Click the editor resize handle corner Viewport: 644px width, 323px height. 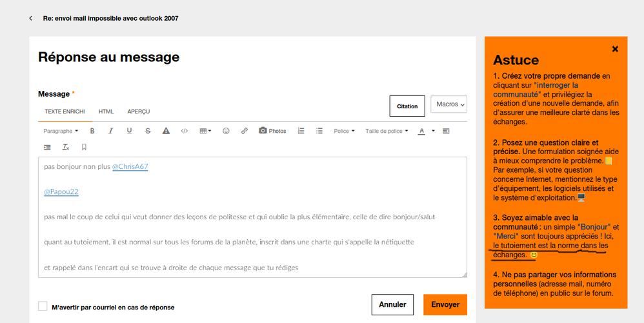[x=465, y=275]
